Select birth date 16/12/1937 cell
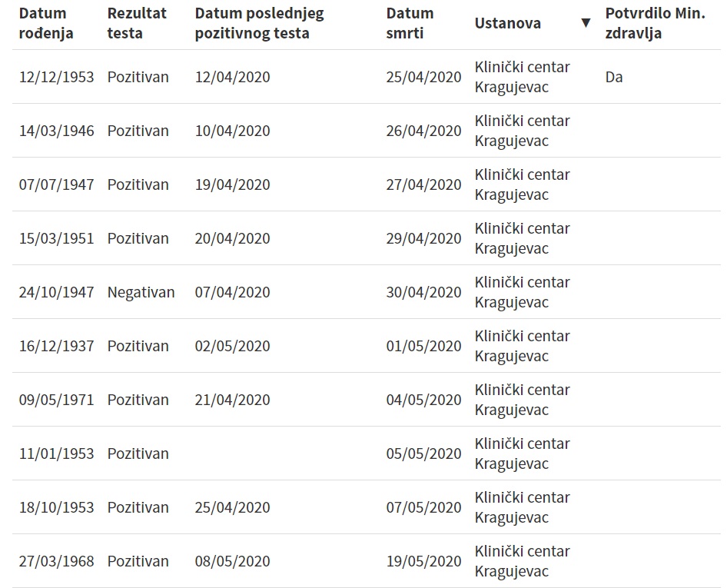The width and height of the screenshot is (727, 588). pyautogui.click(x=57, y=346)
